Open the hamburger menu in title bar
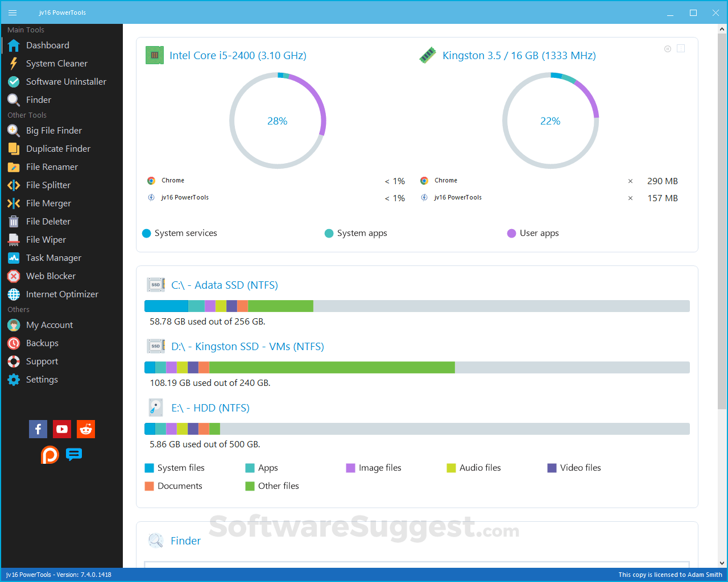The height and width of the screenshot is (582, 728). click(13, 13)
